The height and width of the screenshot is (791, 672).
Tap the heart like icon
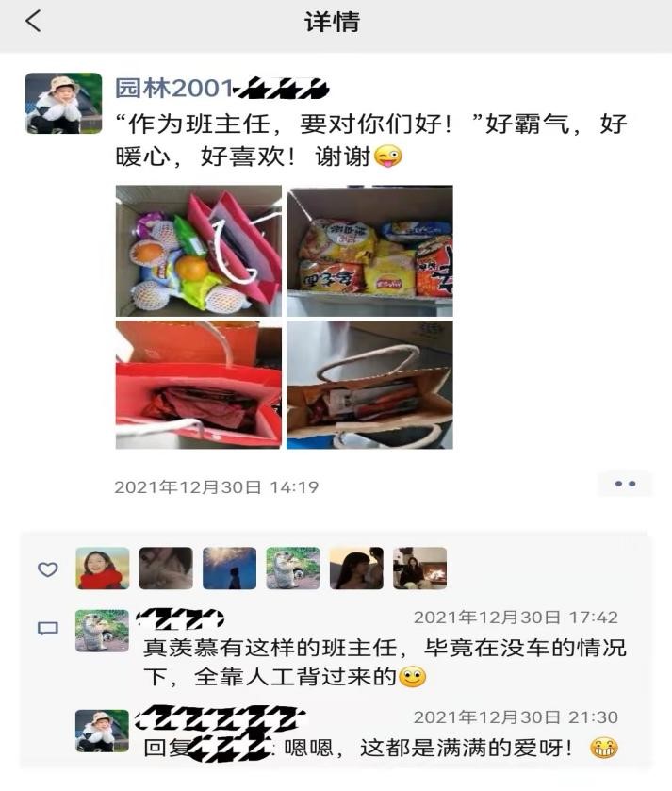(48, 569)
